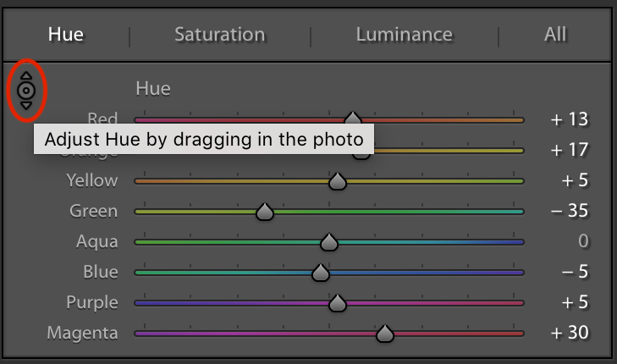The width and height of the screenshot is (617, 364).
Task: Select the Blue hue slider handle
Action: tap(320, 273)
